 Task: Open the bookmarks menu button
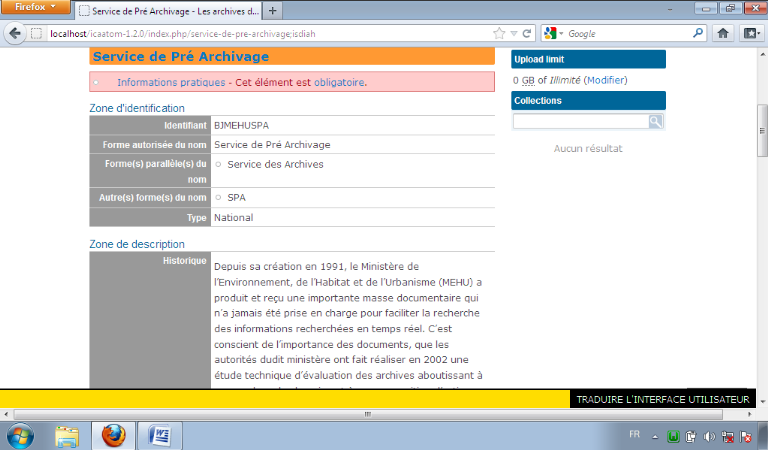tap(752, 33)
